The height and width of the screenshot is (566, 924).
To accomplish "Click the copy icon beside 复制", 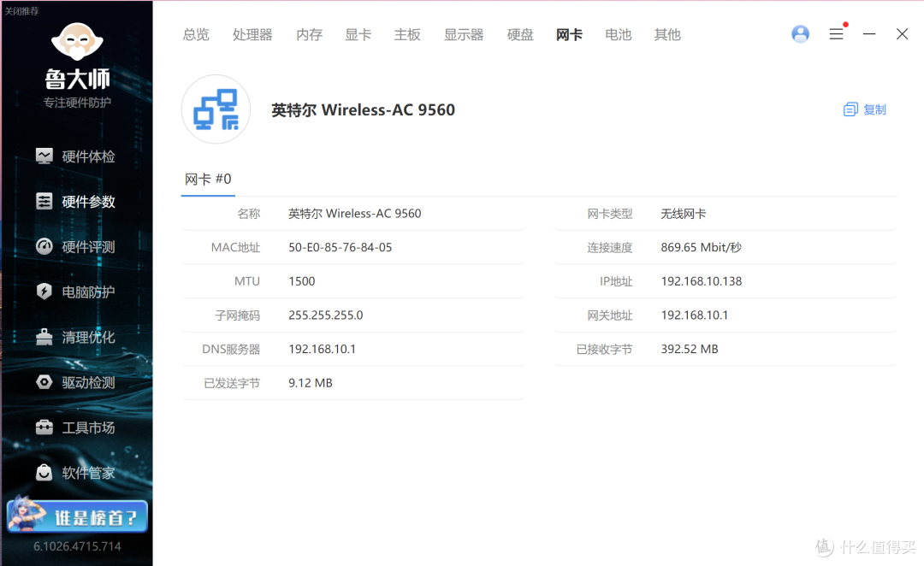I will (x=850, y=109).
